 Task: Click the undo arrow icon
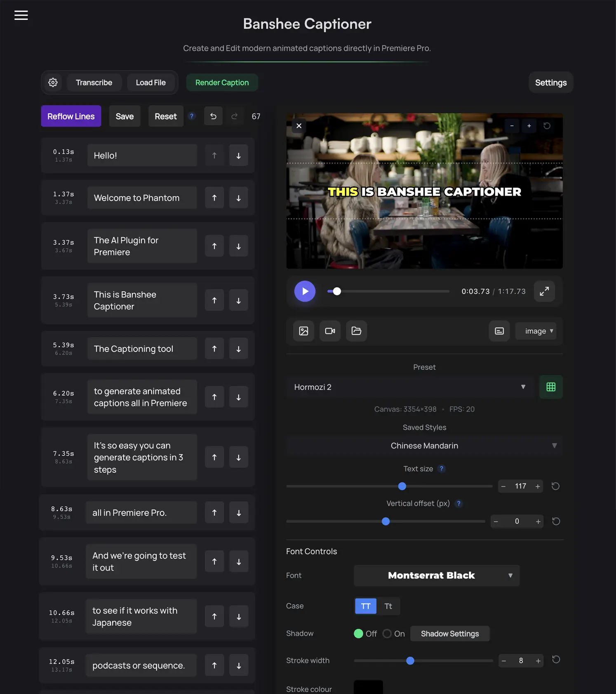pyautogui.click(x=213, y=116)
